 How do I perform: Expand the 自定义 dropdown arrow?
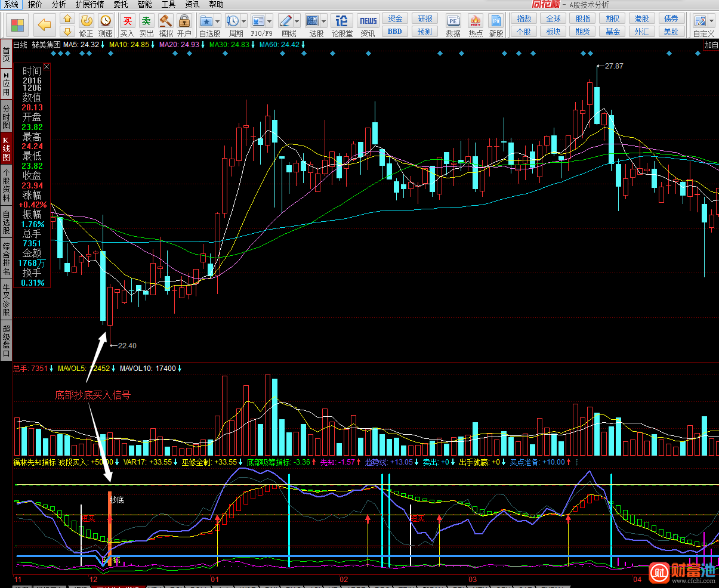(x=711, y=21)
